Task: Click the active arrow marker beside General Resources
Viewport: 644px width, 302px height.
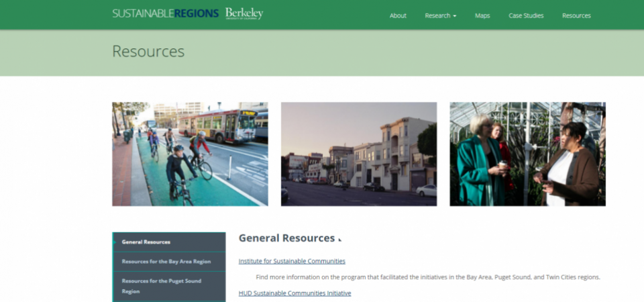Action: tap(115, 242)
